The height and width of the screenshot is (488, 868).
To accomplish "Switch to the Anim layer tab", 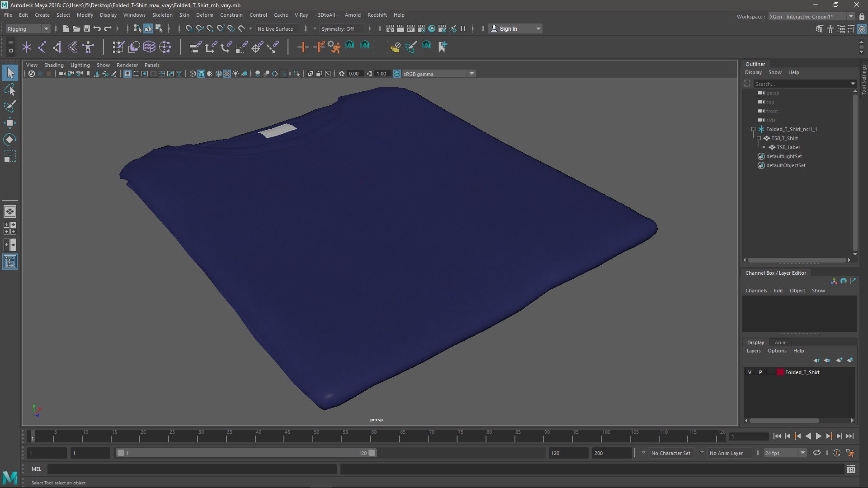I will (x=780, y=343).
